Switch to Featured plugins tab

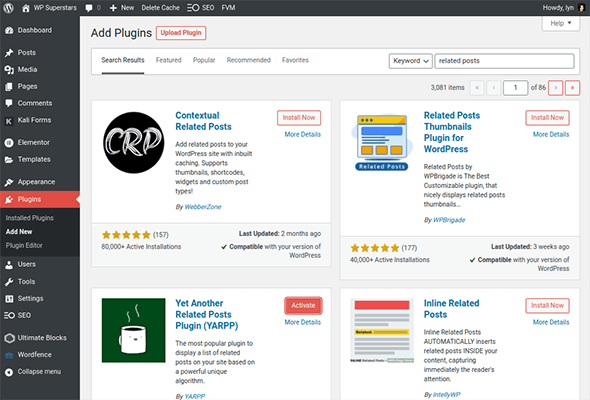169,60
